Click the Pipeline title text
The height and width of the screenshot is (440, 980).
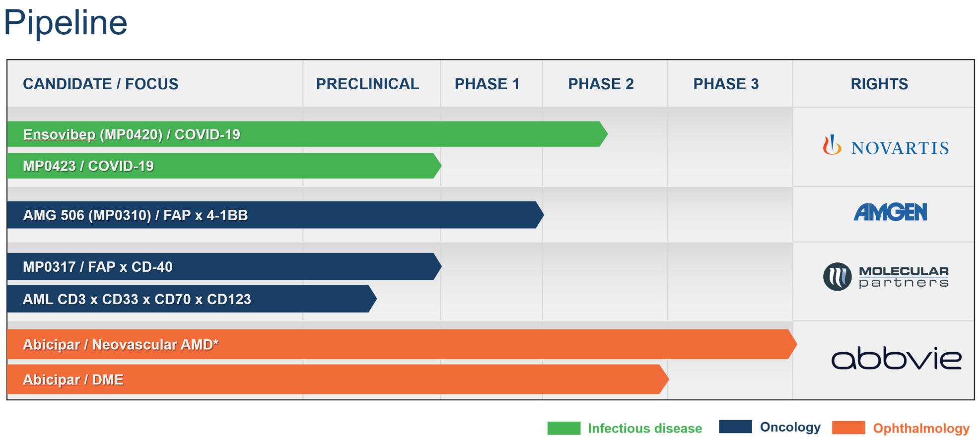66,22
